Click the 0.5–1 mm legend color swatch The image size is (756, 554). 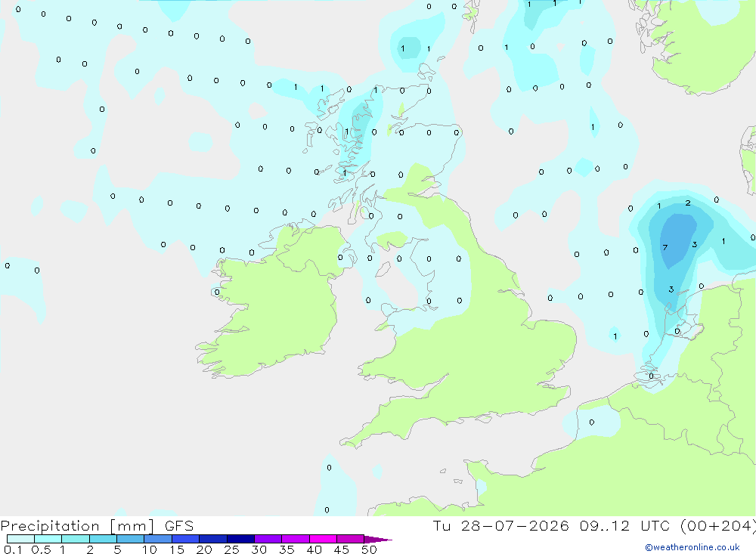pos(48,539)
